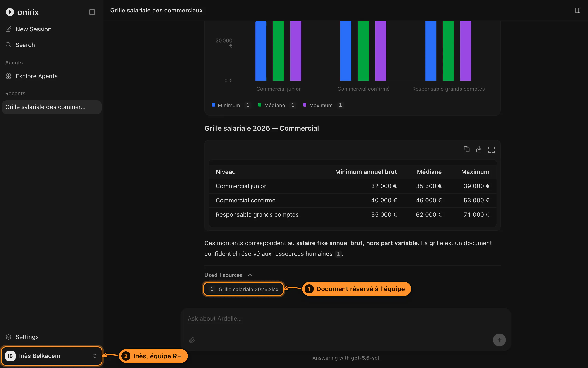Open citation 1 next to Minimum legend
588x368 pixels.
click(x=248, y=105)
